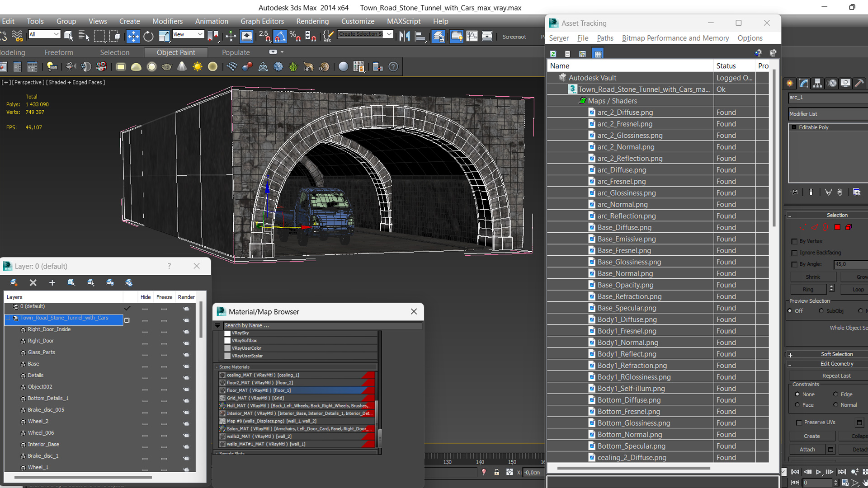Open Paths menu in Asset Tracking

pos(605,38)
